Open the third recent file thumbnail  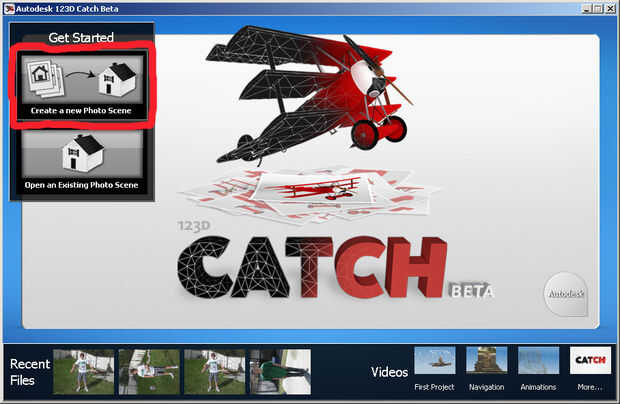(215, 372)
